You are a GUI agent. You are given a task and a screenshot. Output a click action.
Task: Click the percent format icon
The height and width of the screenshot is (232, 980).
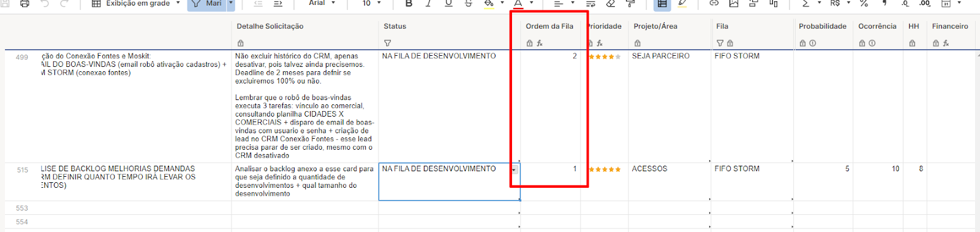864,3
